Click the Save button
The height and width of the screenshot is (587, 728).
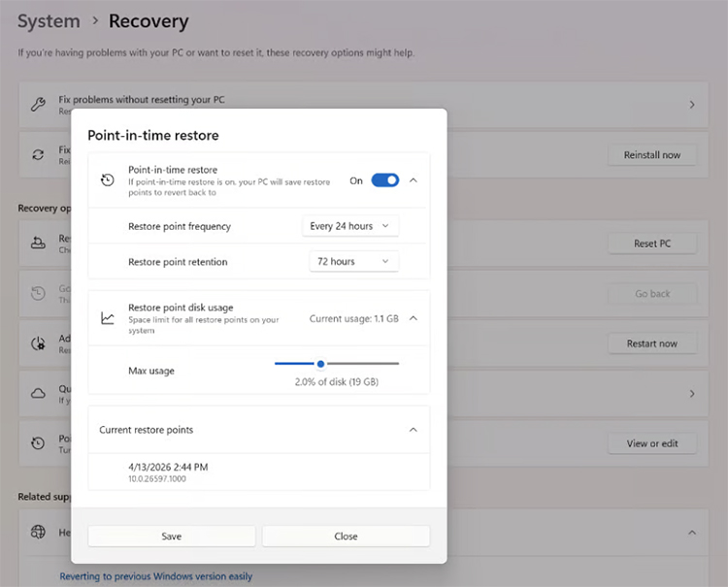click(171, 536)
